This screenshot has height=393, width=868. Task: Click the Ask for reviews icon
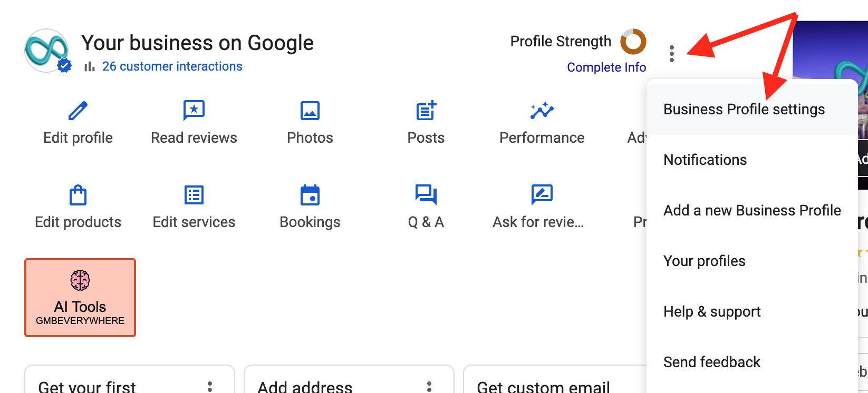542,194
